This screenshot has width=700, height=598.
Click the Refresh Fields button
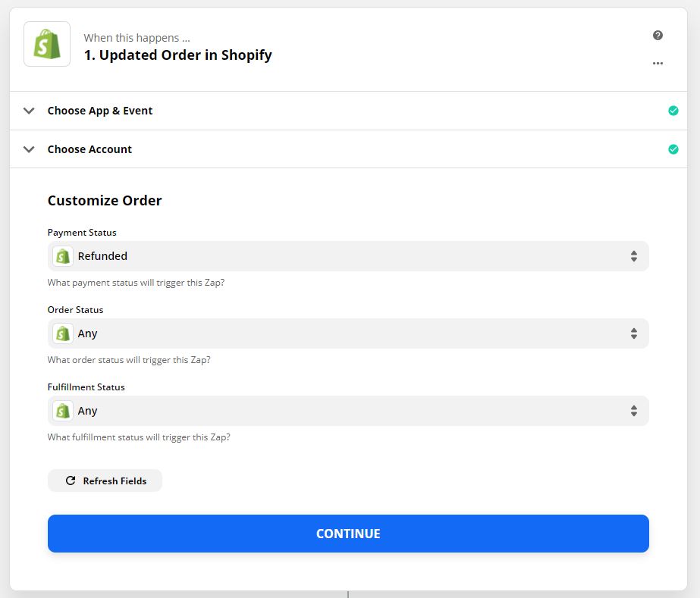click(105, 481)
